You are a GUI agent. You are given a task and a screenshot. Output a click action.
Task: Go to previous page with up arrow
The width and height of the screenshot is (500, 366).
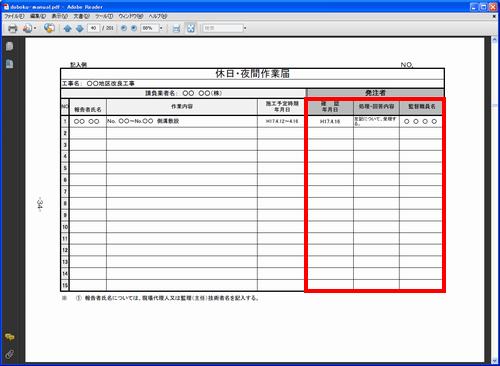(x=68, y=29)
